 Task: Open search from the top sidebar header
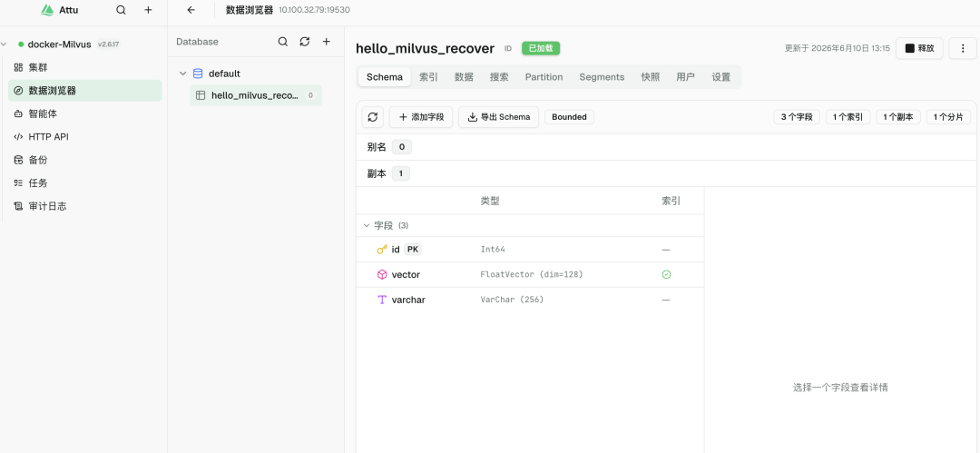122,10
